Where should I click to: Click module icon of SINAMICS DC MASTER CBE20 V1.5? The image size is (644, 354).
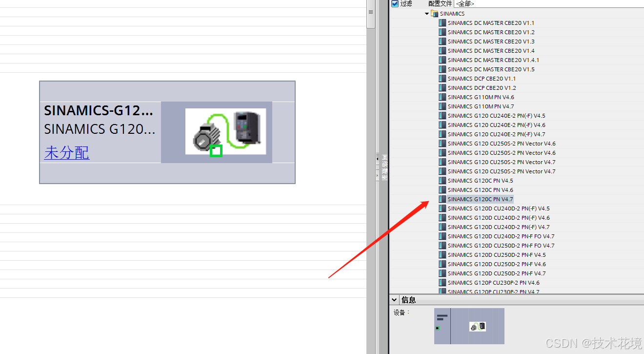443,69
